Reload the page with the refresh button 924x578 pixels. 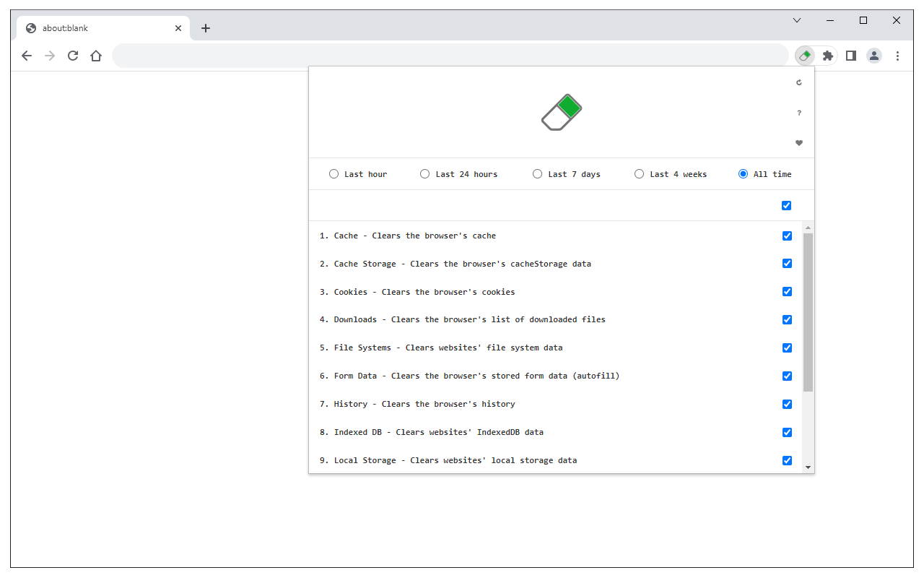(73, 56)
